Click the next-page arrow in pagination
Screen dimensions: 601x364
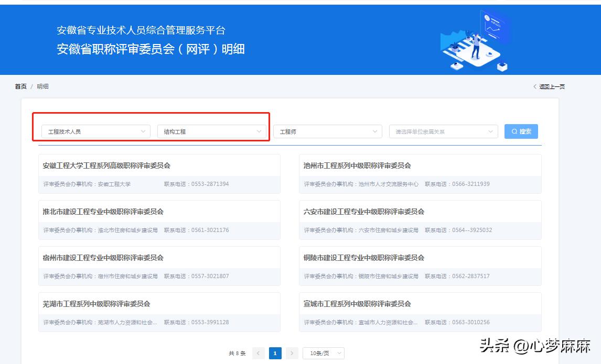tap(292, 353)
